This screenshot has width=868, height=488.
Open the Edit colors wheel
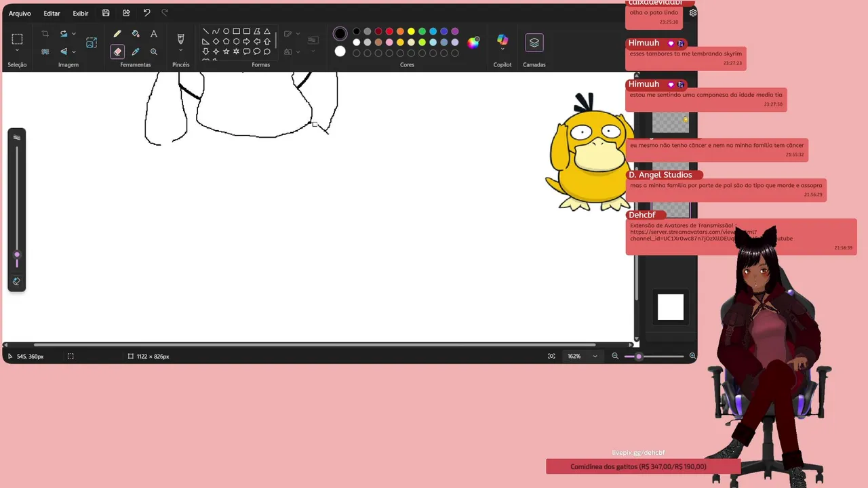473,42
